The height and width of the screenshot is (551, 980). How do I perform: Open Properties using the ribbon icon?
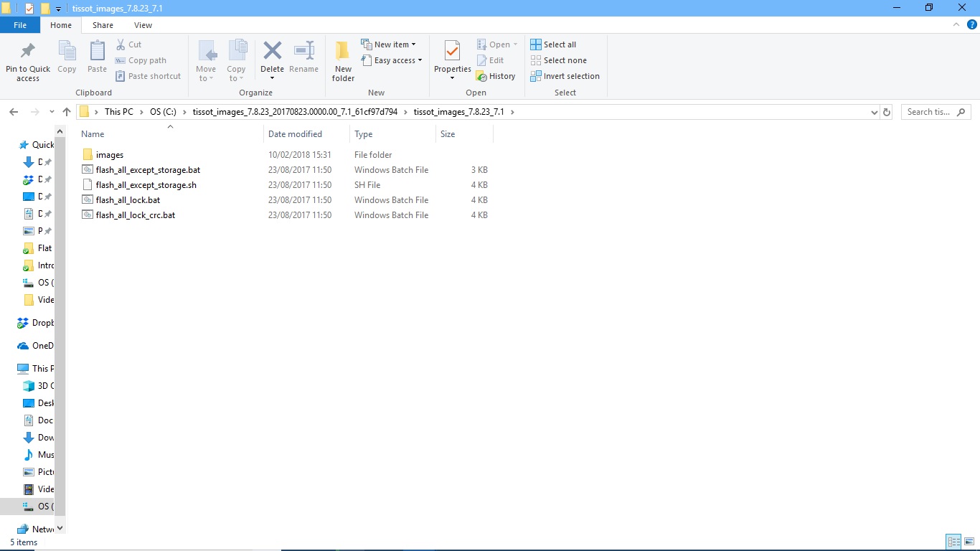[x=452, y=52]
